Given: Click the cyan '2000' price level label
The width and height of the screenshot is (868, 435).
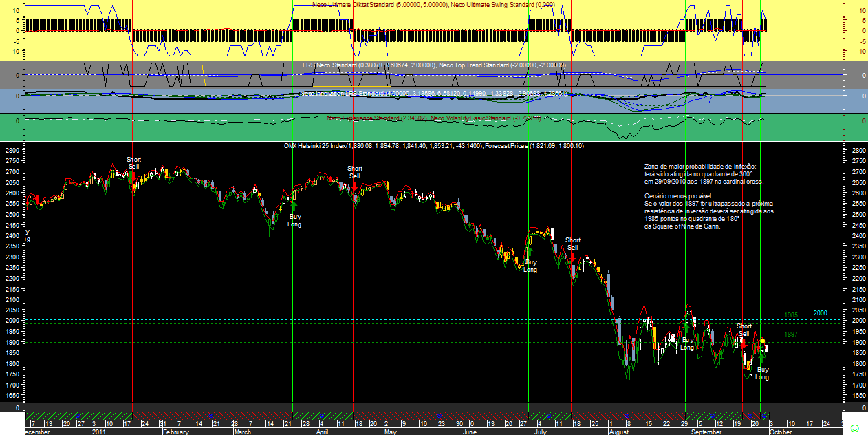Looking at the screenshot, I should tap(820, 313).
